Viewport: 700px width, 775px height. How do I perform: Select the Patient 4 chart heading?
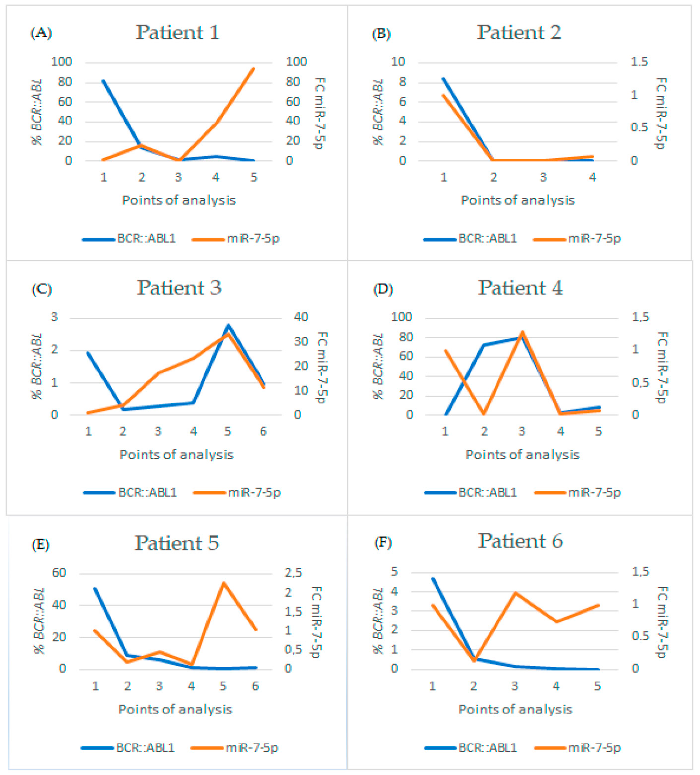point(520,288)
